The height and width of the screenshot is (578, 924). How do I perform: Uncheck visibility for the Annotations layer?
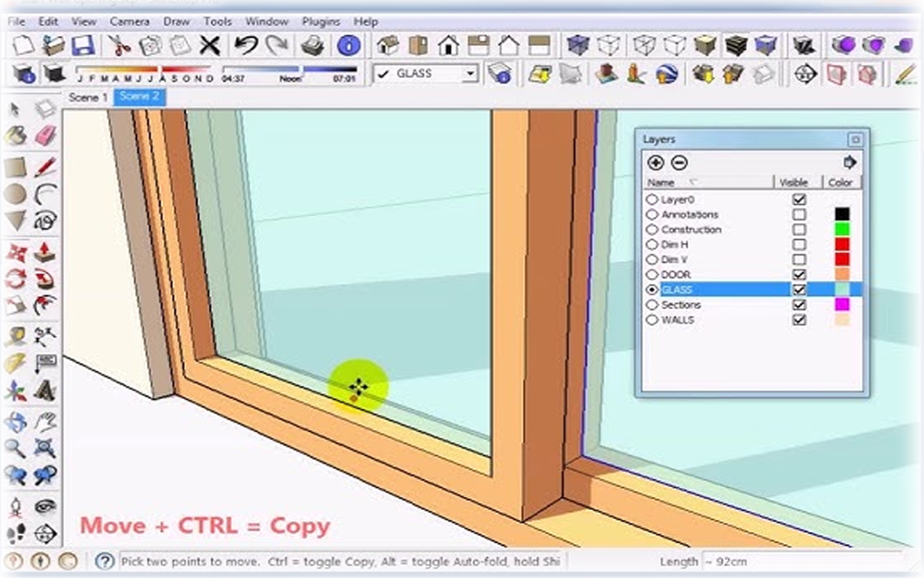(x=800, y=214)
